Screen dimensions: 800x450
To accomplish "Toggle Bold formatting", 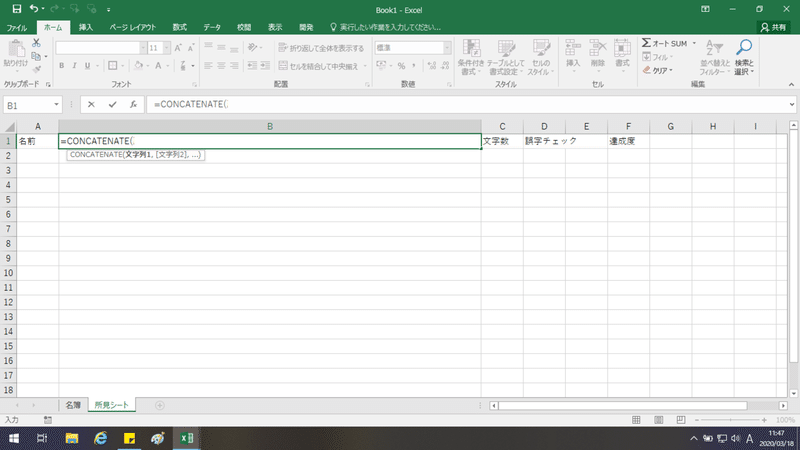I will [x=62, y=65].
